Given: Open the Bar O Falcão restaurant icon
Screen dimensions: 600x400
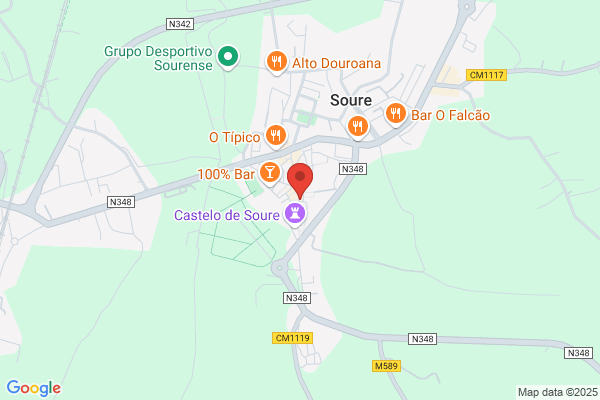Looking at the screenshot, I should 396,114.
